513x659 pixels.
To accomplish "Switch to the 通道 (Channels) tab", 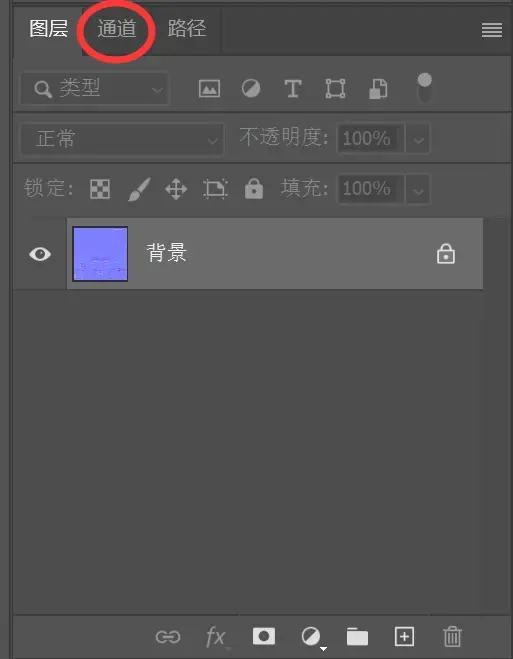I will pos(117,29).
